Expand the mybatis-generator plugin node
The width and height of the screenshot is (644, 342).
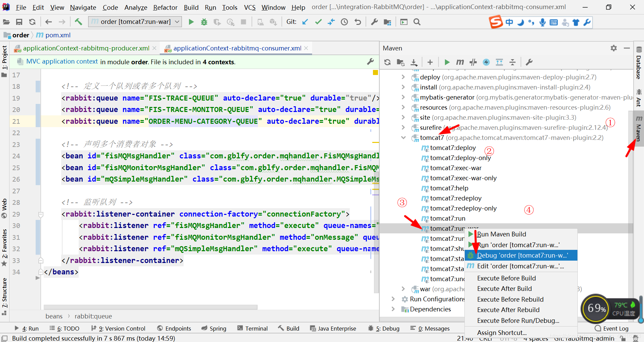(403, 97)
